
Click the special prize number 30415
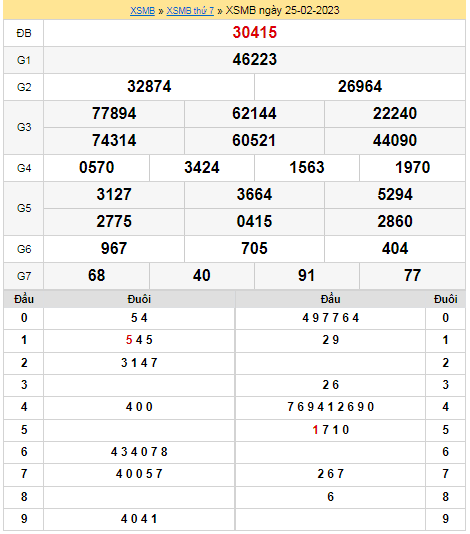coord(255,33)
